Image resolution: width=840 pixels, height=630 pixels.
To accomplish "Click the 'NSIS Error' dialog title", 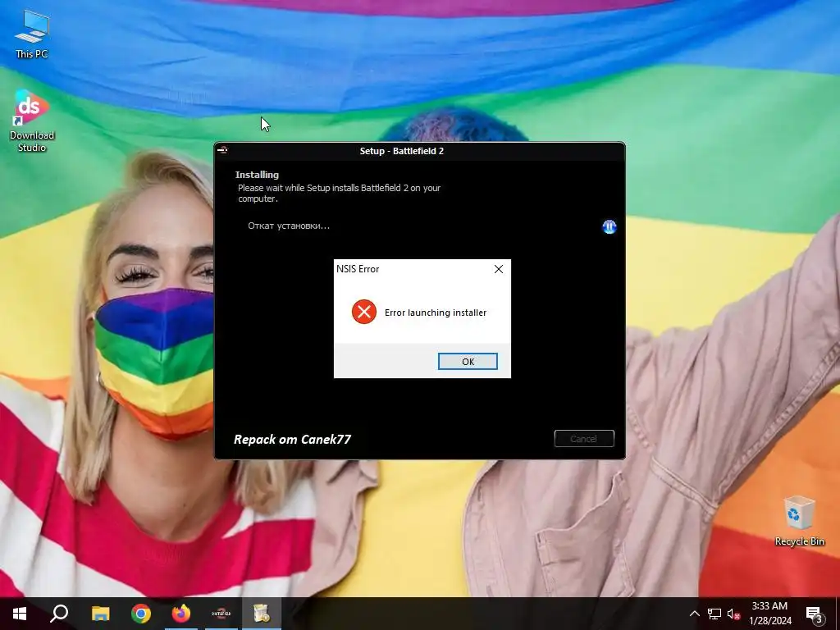I will tap(358, 269).
